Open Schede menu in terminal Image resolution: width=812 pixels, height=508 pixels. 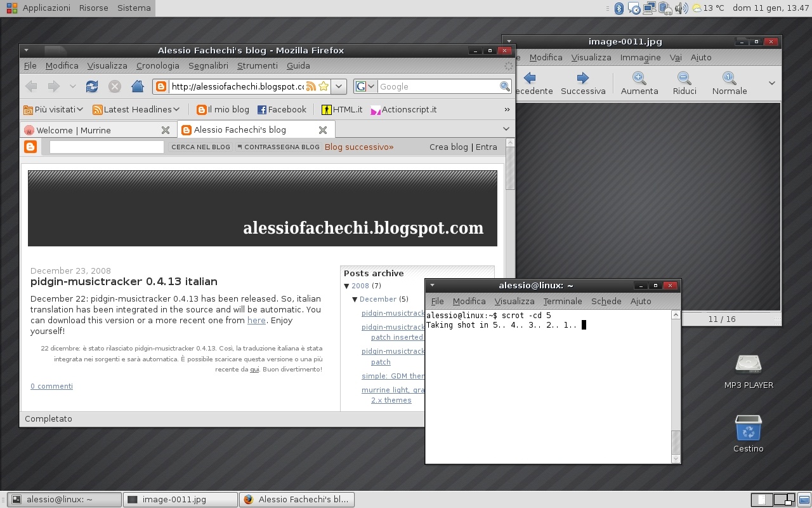click(606, 301)
